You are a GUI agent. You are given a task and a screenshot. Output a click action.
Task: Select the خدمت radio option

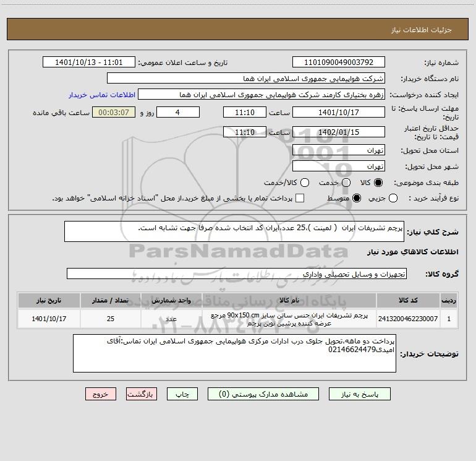tap(346, 183)
